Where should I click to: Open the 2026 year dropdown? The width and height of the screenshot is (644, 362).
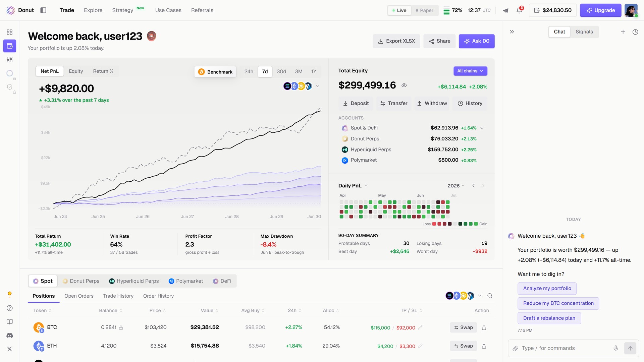(x=456, y=186)
